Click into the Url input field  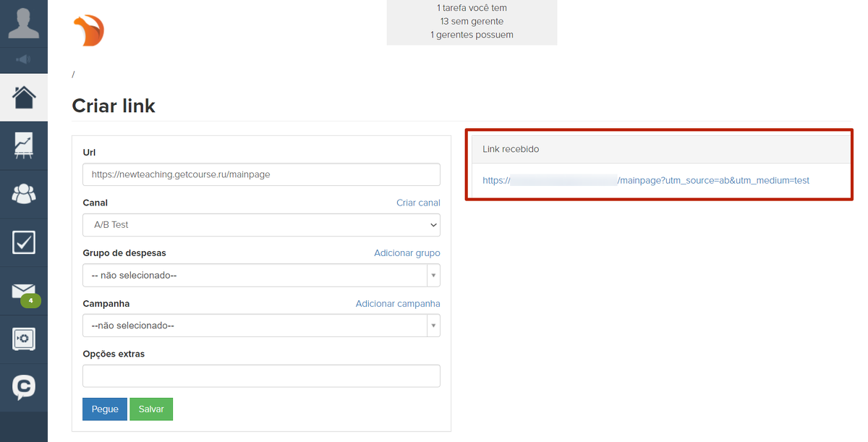261,174
